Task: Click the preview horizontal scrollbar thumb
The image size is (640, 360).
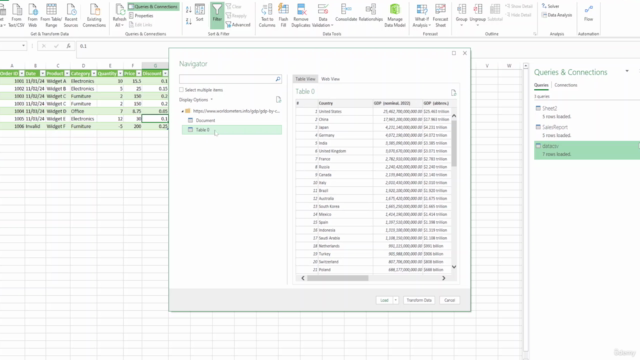Action: click(x=338, y=278)
